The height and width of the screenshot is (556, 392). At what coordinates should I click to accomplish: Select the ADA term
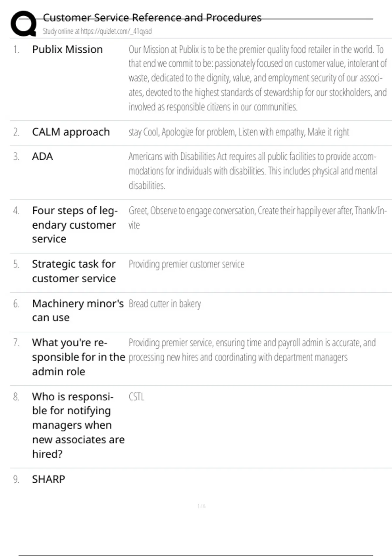pos(42,156)
